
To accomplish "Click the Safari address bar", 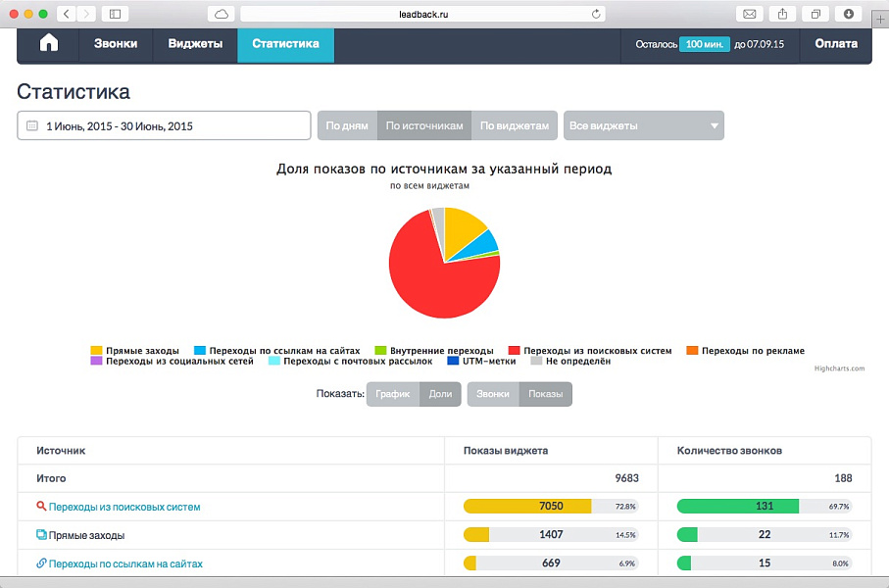I will tap(421, 14).
